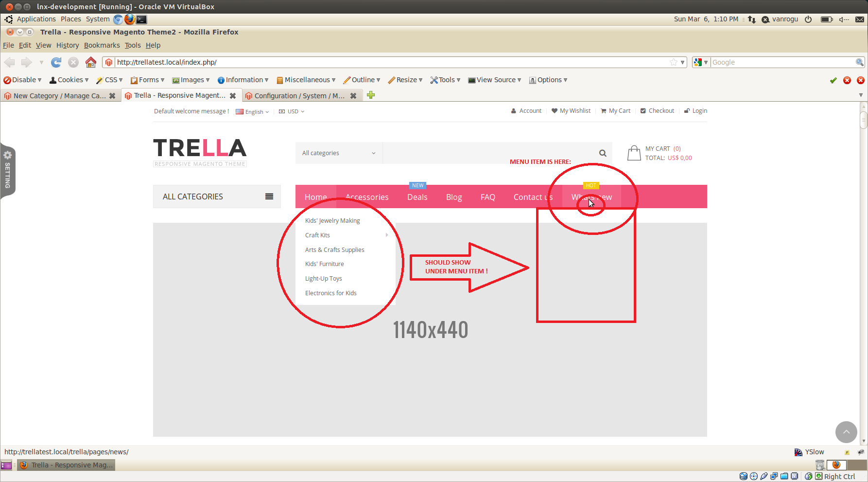Click the search magnifier icon in store header
Screen dimensions: 868x482
603,153
